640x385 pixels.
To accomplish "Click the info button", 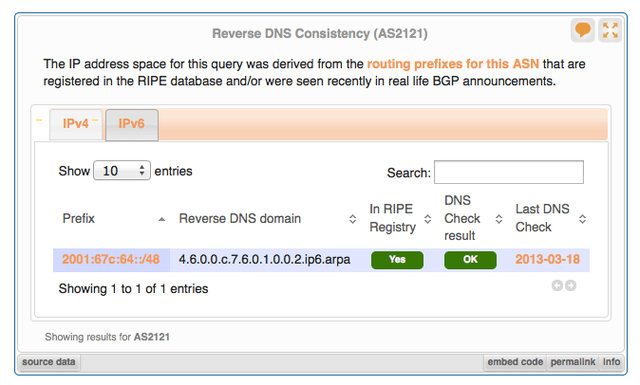I will [x=611, y=362].
